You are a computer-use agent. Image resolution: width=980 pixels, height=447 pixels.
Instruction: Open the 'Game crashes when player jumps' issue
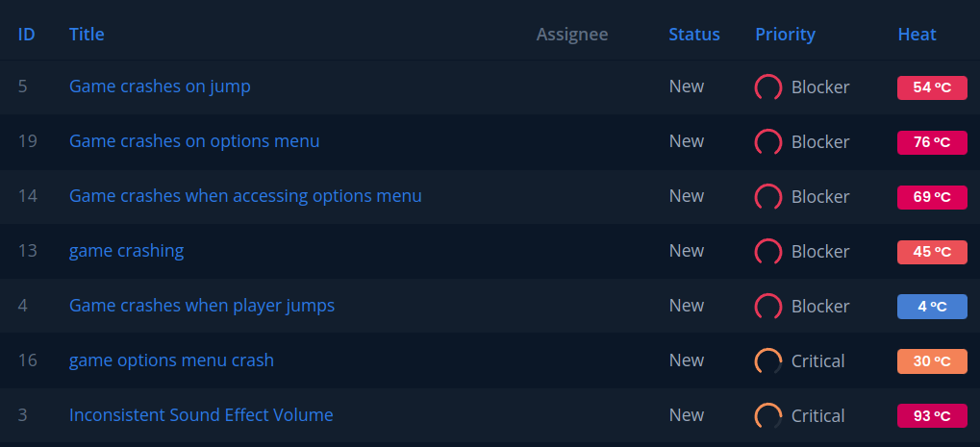click(202, 306)
